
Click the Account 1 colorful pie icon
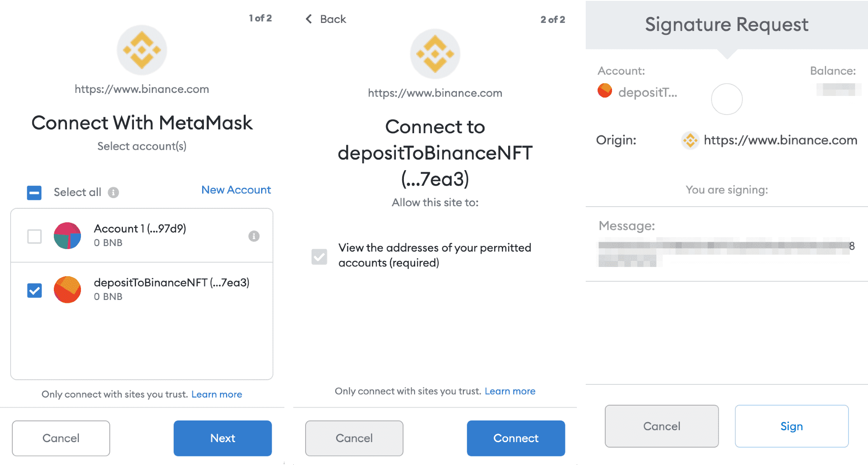tap(65, 236)
